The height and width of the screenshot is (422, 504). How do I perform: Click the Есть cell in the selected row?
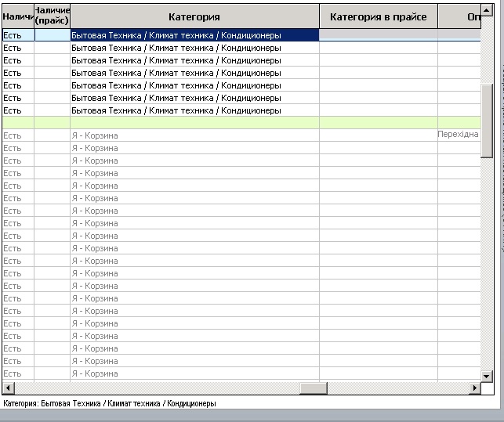click(x=18, y=35)
